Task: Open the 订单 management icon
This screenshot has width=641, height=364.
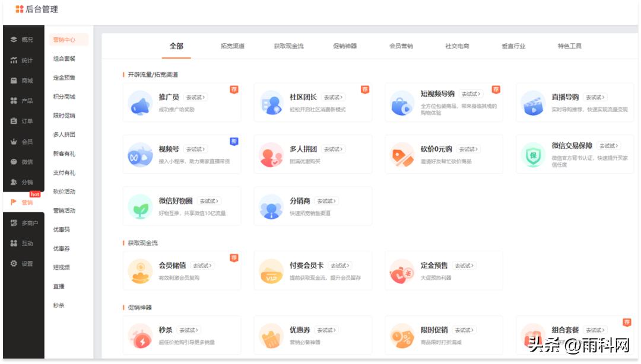Action: coord(14,121)
